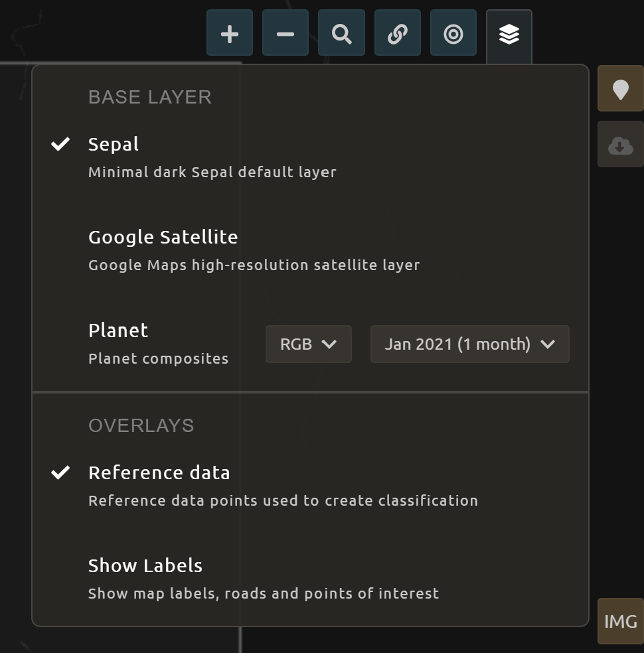The width and height of the screenshot is (644, 653).
Task: Open the magnifier search tool
Action: coord(342,34)
